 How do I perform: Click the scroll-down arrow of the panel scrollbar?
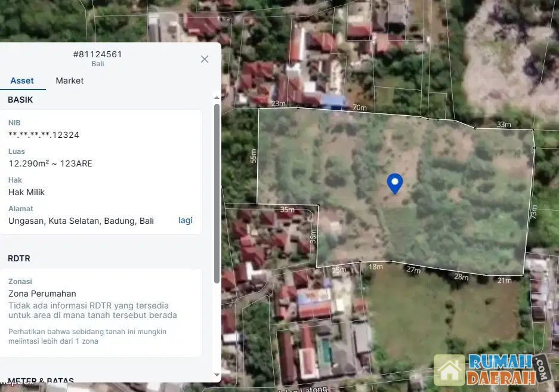click(x=217, y=375)
